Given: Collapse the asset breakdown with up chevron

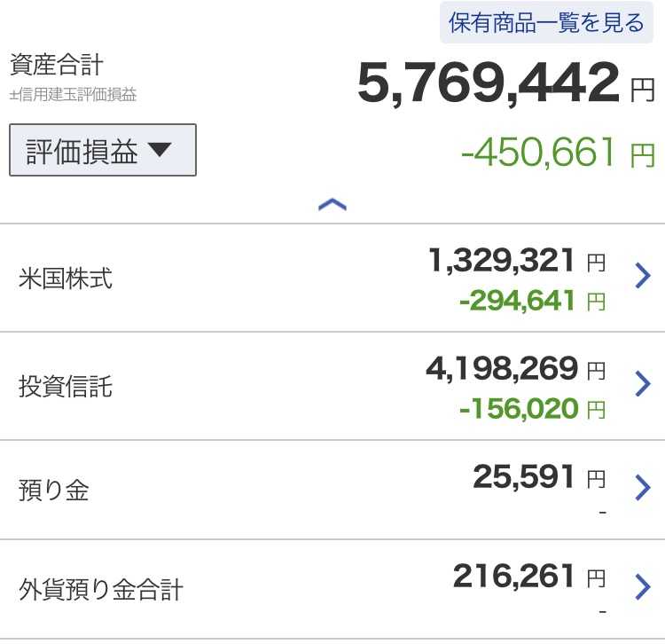Looking at the screenshot, I should [x=332, y=205].
